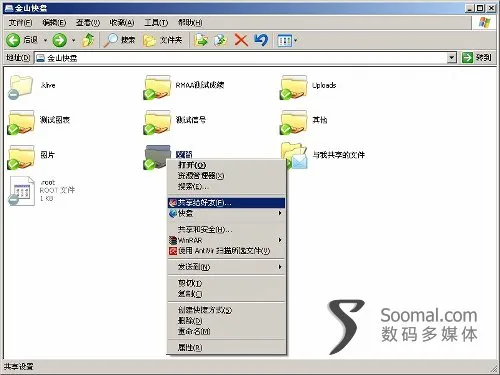Click the green Forward arrow button

click(60, 40)
